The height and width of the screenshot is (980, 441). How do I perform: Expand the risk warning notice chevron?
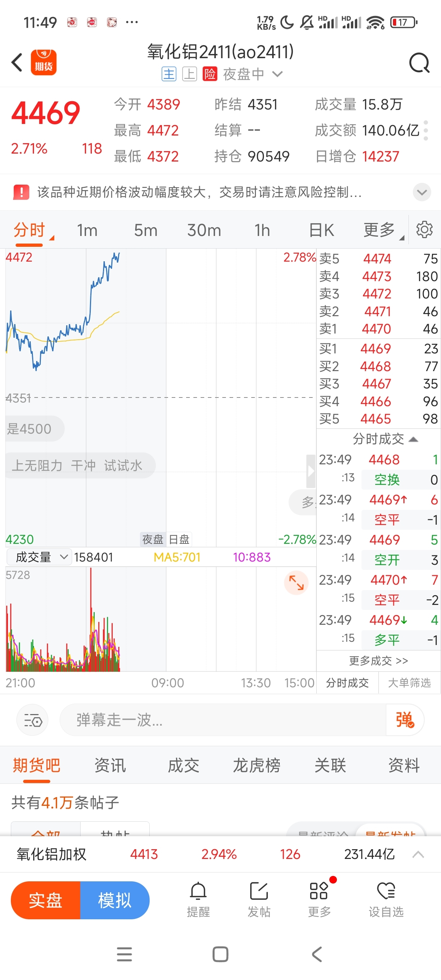[x=421, y=192]
